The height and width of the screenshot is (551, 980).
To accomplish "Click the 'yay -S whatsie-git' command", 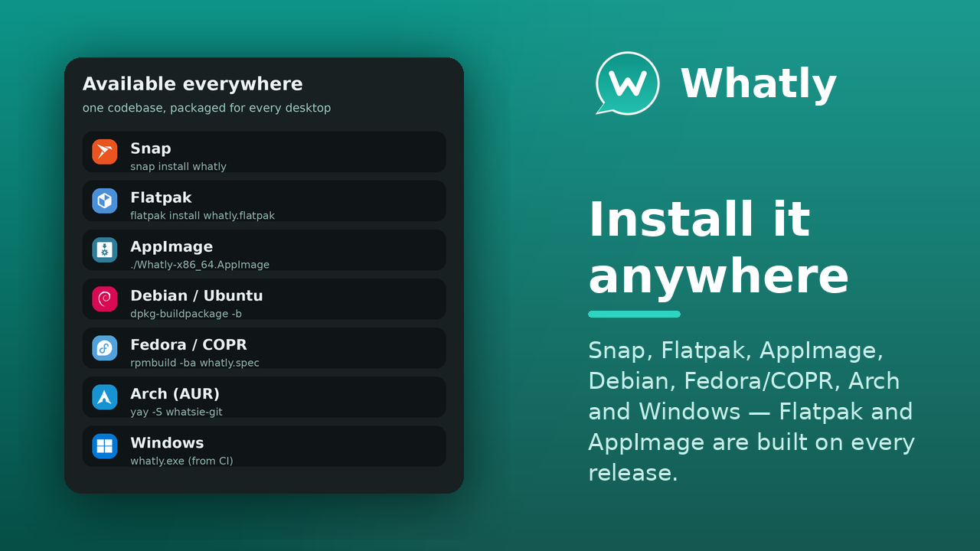I will (x=176, y=411).
